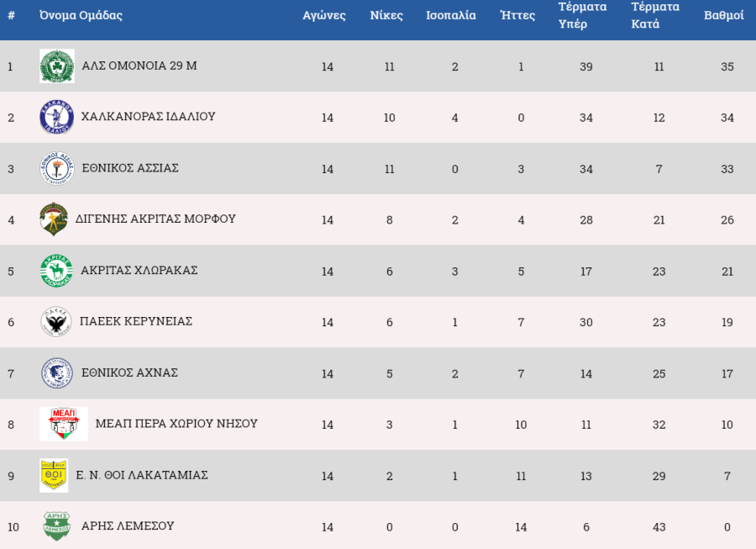Select the Ε. Ν. ΘΟΙ ΛΑΚΑΤΑΜΙΑΣ team name
The width and height of the screenshot is (756, 549).
pyautogui.click(x=142, y=475)
